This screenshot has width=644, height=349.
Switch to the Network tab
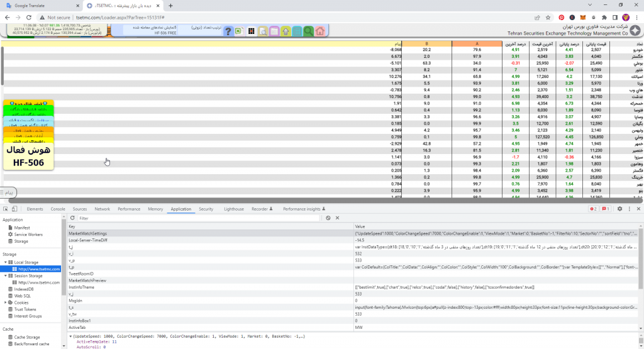(x=102, y=209)
